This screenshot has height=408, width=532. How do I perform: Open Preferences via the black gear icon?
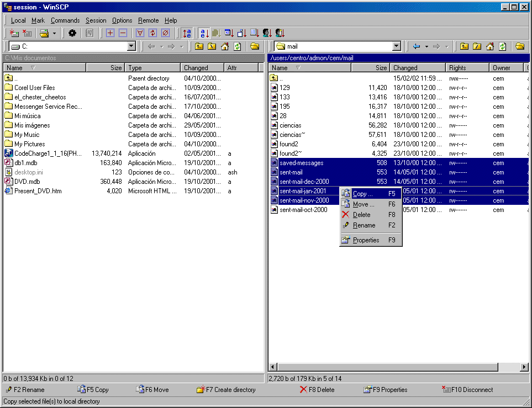72,33
